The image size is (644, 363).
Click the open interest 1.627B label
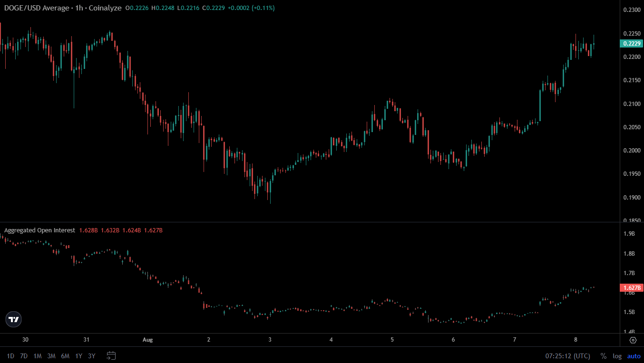pyautogui.click(x=632, y=287)
